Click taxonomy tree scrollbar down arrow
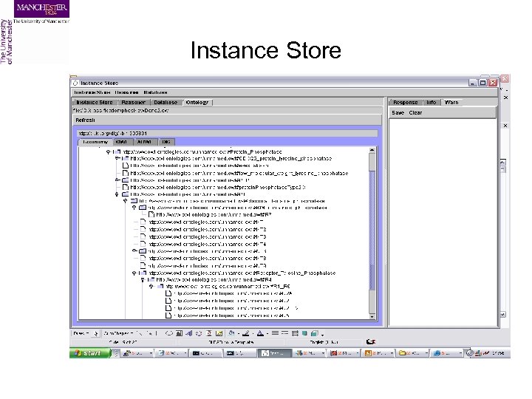Image resolution: width=532 pixels, height=399 pixels. (372, 316)
